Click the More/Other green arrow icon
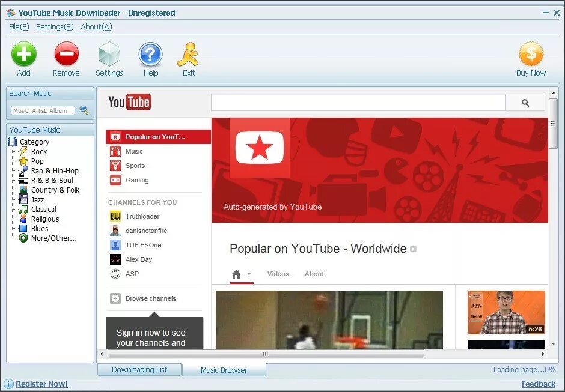Image resolution: width=565 pixels, height=392 pixels. [23, 238]
